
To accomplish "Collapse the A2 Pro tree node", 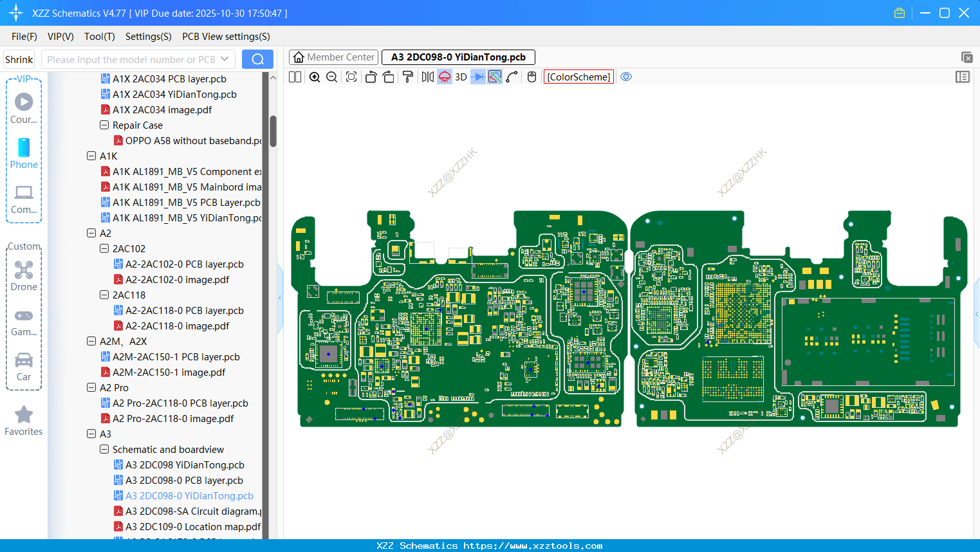I will pyautogui.click(x=91, y=387).
